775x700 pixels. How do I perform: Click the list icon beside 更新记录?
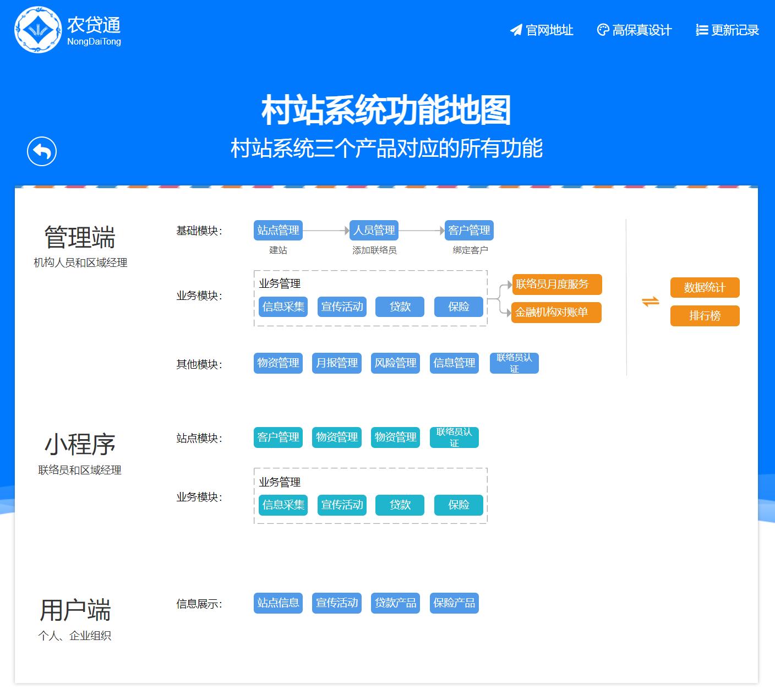(702, 30)
